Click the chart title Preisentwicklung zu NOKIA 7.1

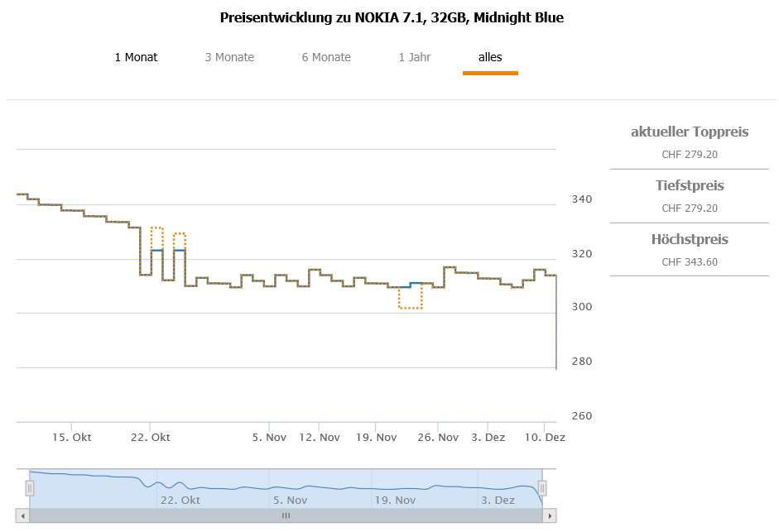(392, 17)
